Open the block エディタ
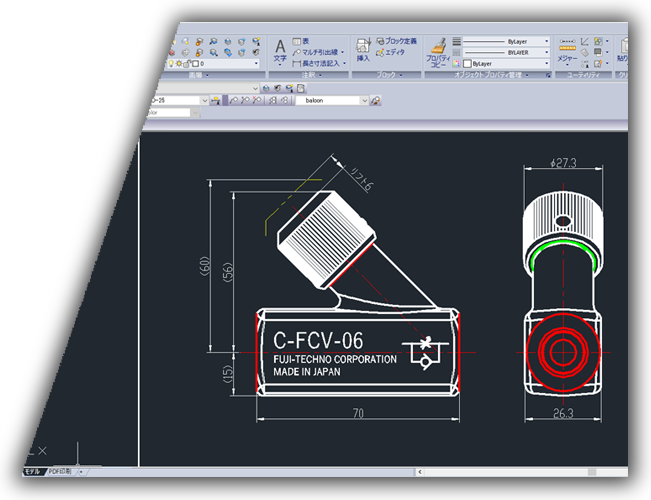This screenshot has height=500, width=651. [390, 52]
